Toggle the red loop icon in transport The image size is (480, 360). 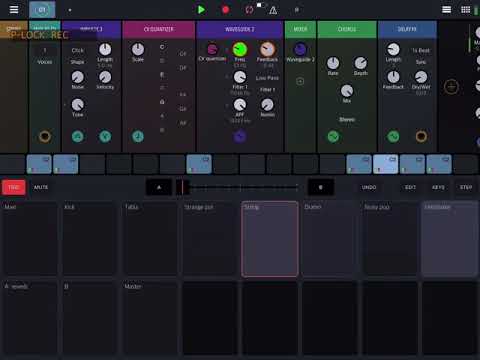tap(249, 10)
